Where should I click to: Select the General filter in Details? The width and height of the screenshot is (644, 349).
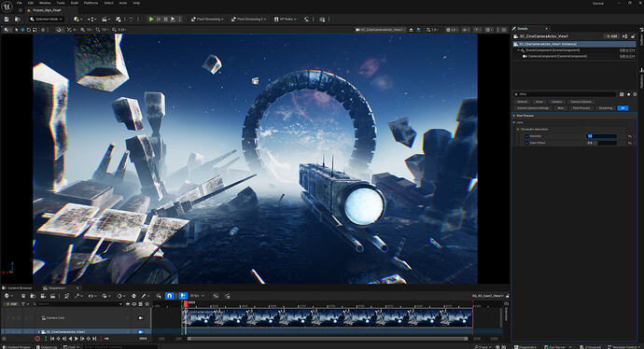[x=522, y=102]
